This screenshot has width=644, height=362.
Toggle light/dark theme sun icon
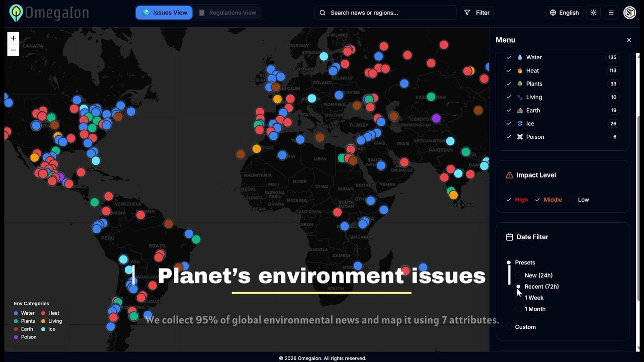pos(594,13)
